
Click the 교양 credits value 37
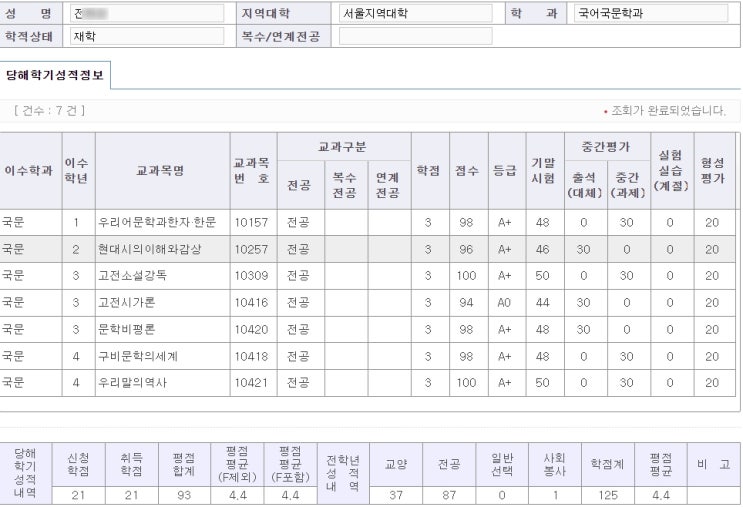[x=396, y=495]
